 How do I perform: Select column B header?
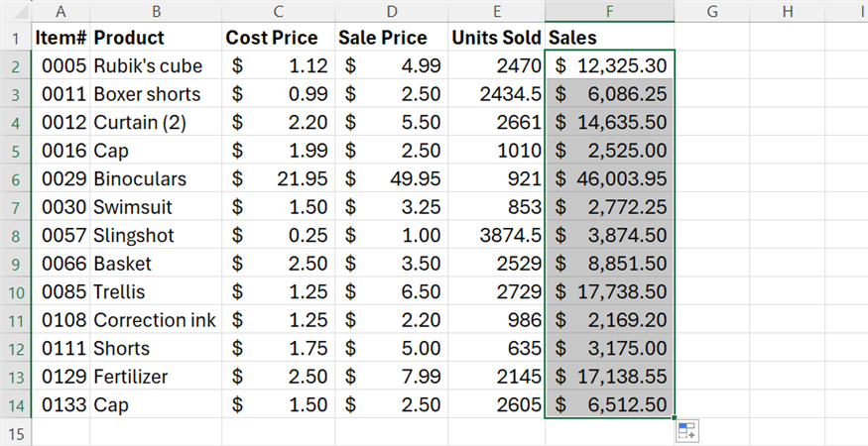tap(156, 11)
